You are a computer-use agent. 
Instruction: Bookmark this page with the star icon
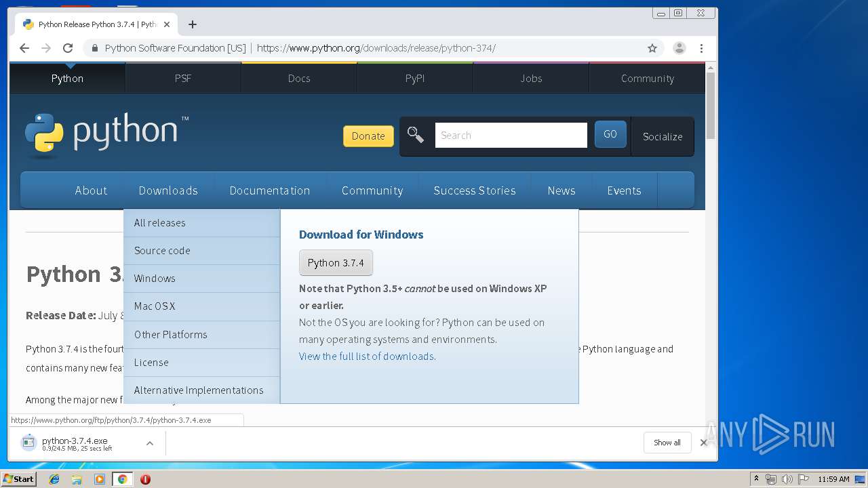tap(652, 48)
